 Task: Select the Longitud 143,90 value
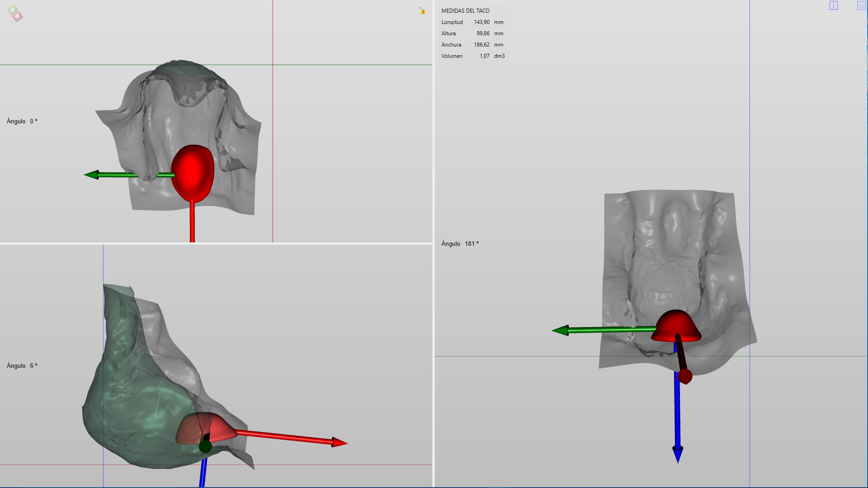point(481,22)
